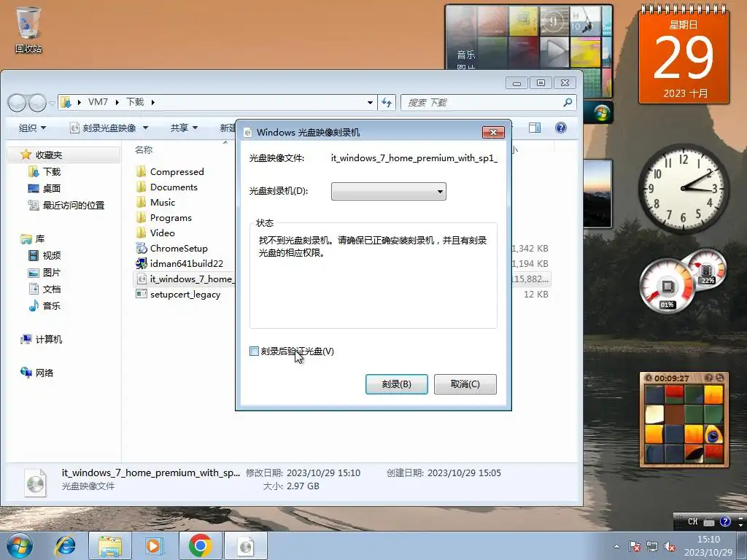Select 库 in navigation pane
The width and height of the screenshot is (747, 560).
tap(33, 238)
